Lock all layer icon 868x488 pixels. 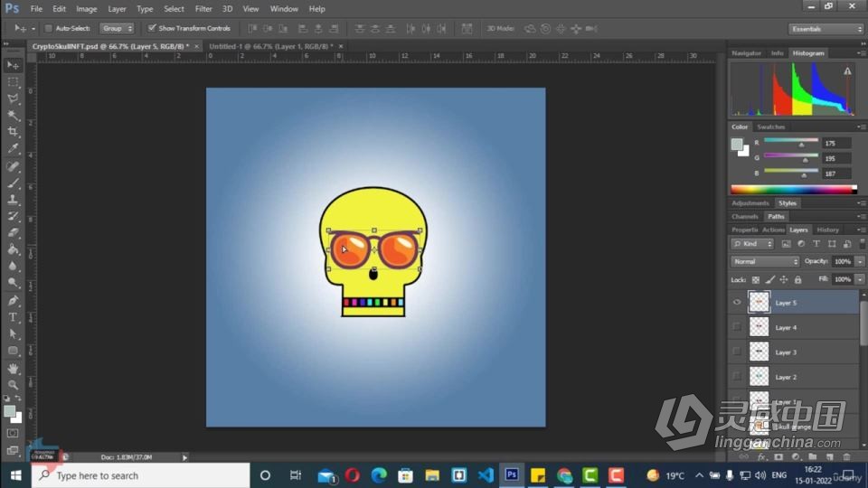coord(797,280)
